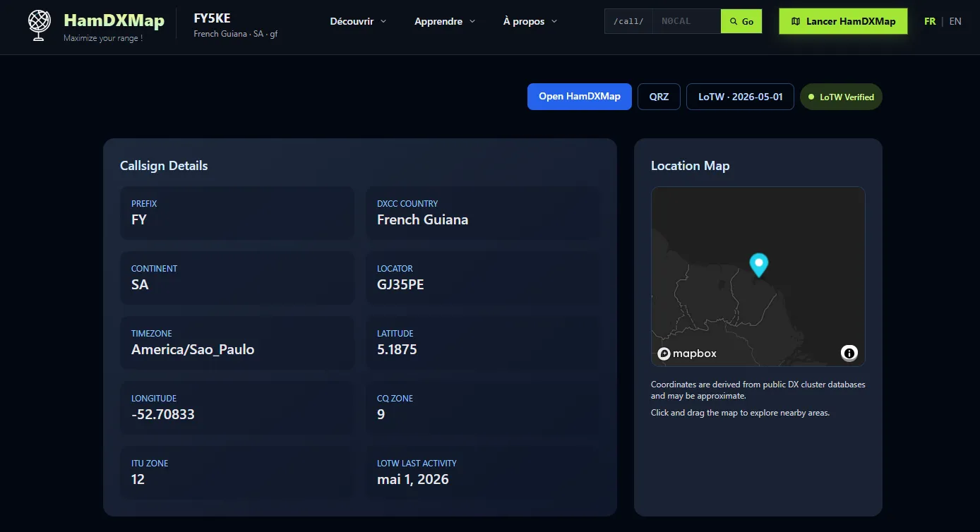
Task: Select the latitude value 5.1875
Action: tap(397, 349)
